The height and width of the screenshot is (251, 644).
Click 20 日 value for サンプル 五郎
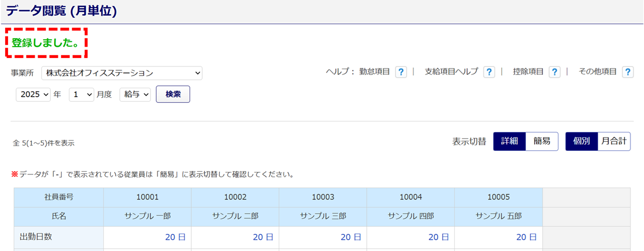[526, 237]
